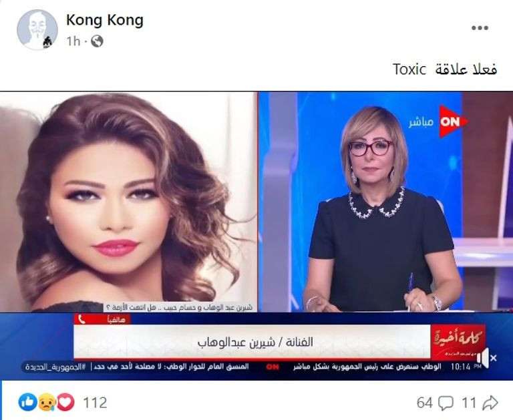Click the share arrow icon
Screen dimensions: 513x420
pyautogui.click(x=490, y=403)
